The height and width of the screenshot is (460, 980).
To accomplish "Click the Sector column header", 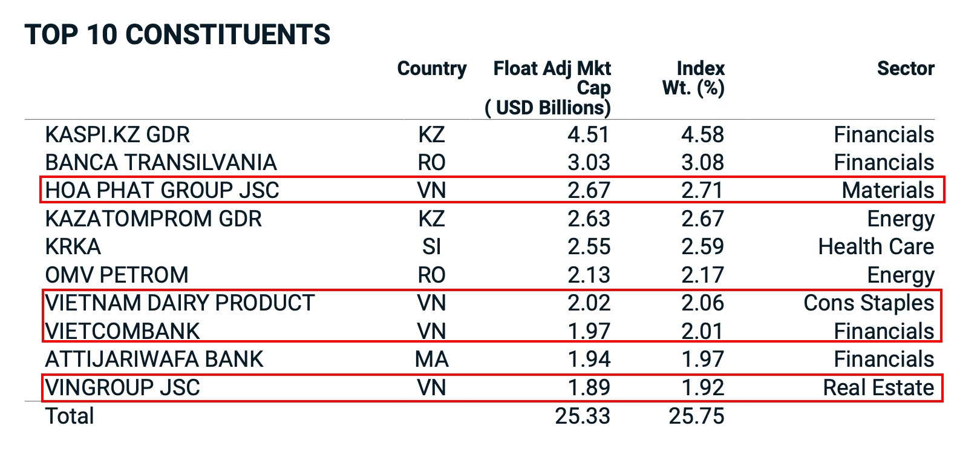I will click(x=906, y=68).
